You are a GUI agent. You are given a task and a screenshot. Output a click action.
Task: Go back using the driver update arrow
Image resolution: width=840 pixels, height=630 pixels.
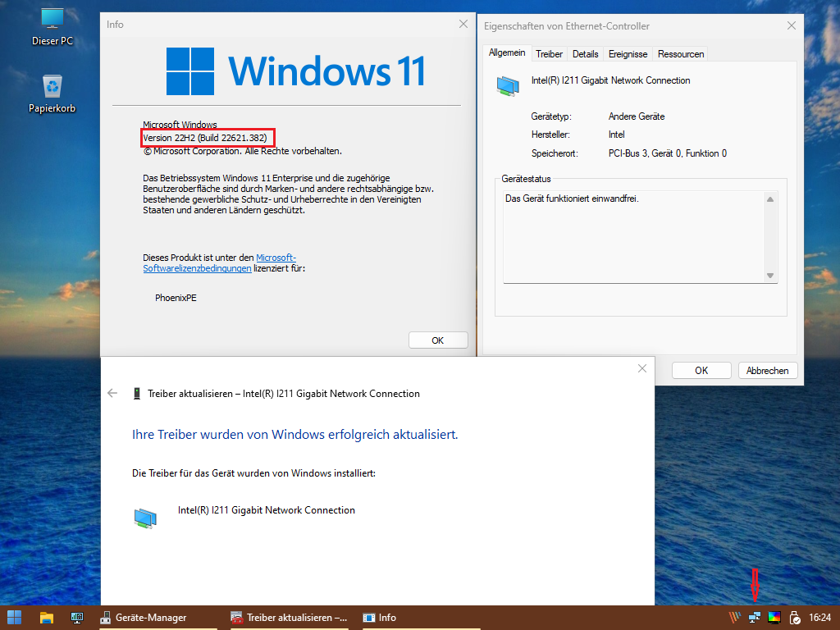[x=112, y=393]
